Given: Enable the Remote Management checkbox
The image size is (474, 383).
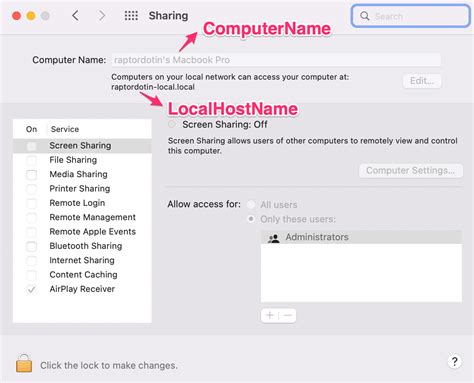Looking at the screenshot, I should pos(32,217).
